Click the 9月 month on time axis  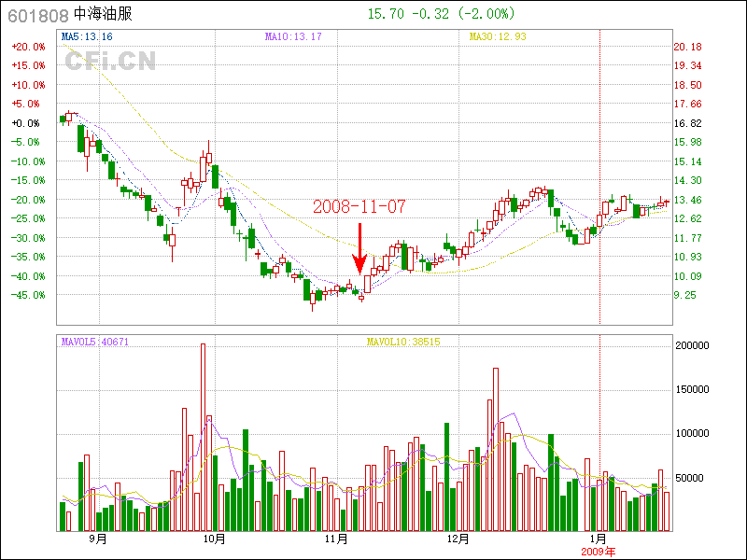click(x=97, y=539)
